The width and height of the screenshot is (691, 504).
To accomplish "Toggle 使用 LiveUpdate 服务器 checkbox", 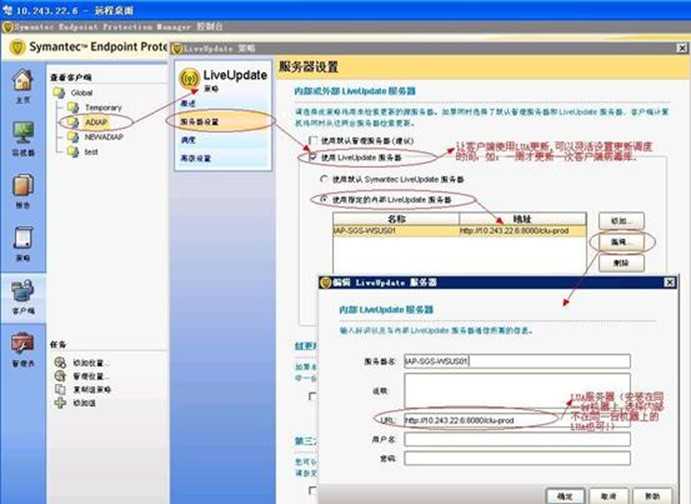I will pos(313,157).
